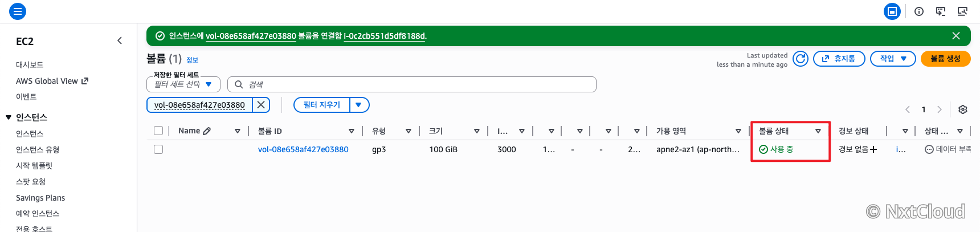Open Savings Plans in sidebar

40,198
